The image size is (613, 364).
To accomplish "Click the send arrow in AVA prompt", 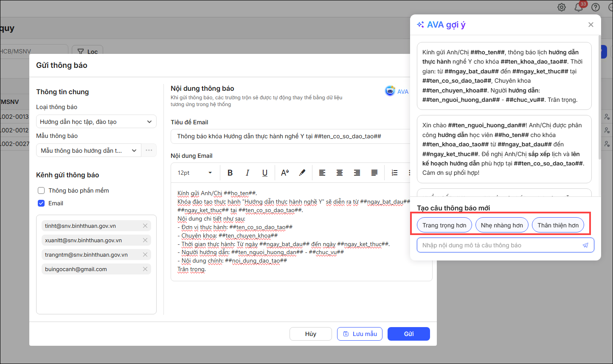I will coord(585,245).
